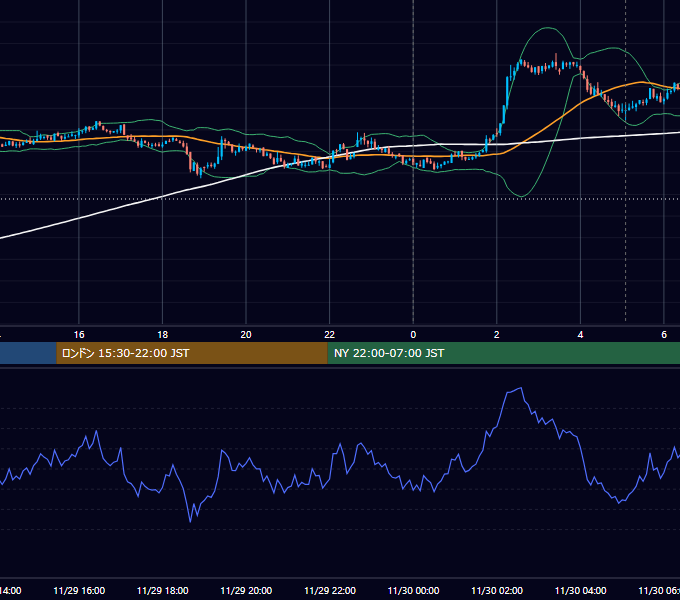Click the NY 22:00-07:00 JST session bar
Image resolution: width=680 pixels, height=600 pixels.
coord(503,353)
